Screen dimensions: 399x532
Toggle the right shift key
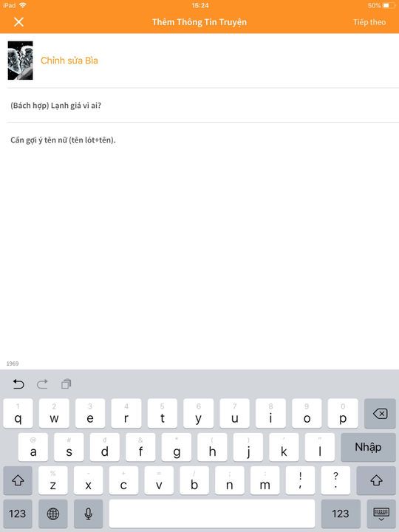pyautogui.click(x=376, y=480)
